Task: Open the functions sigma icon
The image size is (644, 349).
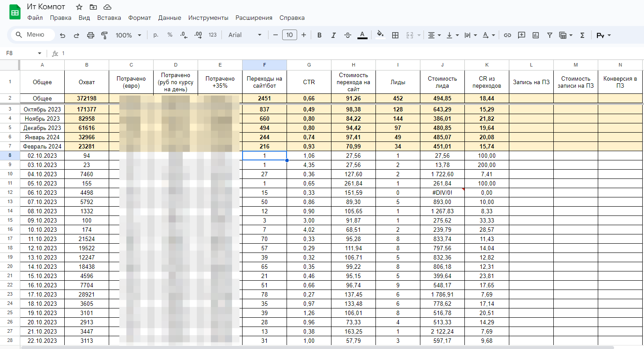Action: tap(582, 35)
